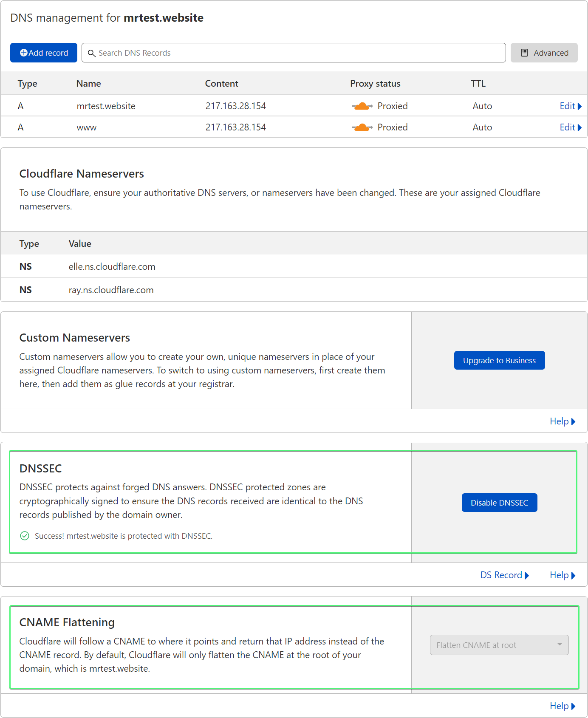The width and height of the screenshot is (588, 718).
Task: Open the Flatten CNAME at root dropdown
Action: 499,645
